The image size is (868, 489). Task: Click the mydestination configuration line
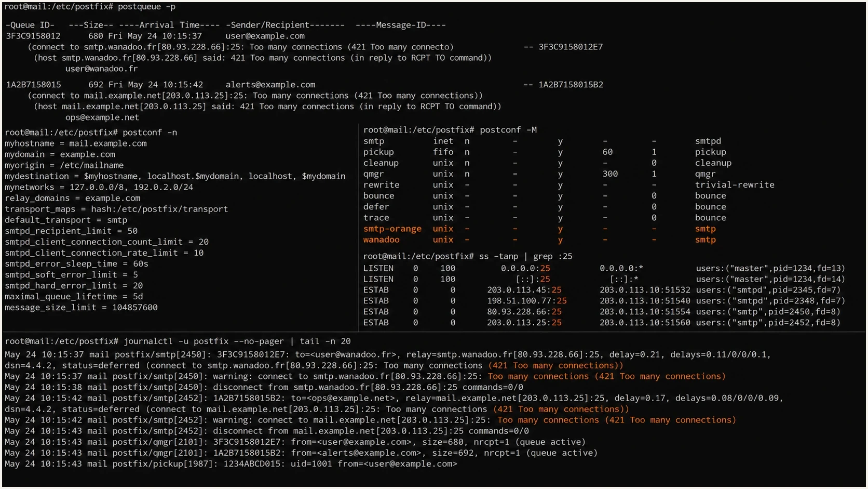[175, 176]
